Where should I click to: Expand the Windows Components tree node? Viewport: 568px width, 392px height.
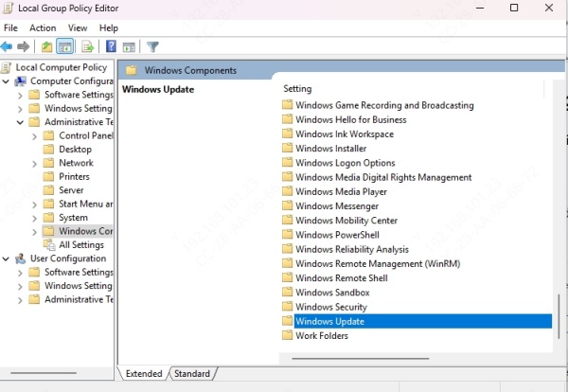coord(34,232)
